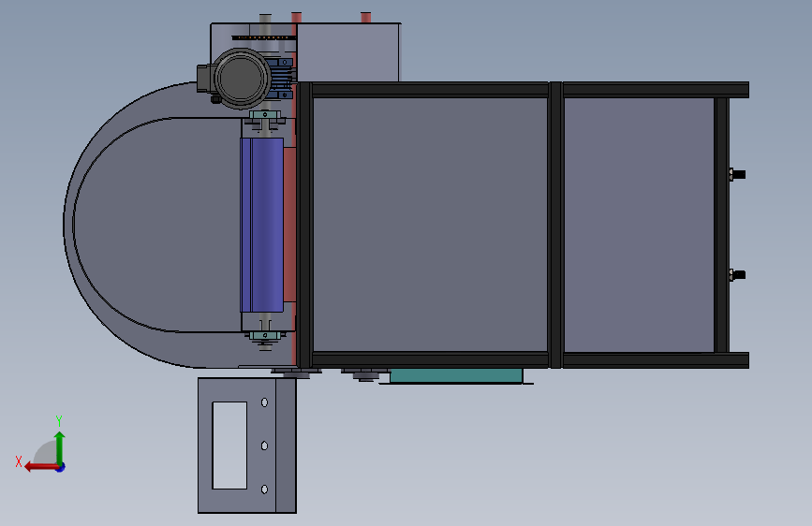Click the blue Z axis dot on the triad

click(61, 467)
